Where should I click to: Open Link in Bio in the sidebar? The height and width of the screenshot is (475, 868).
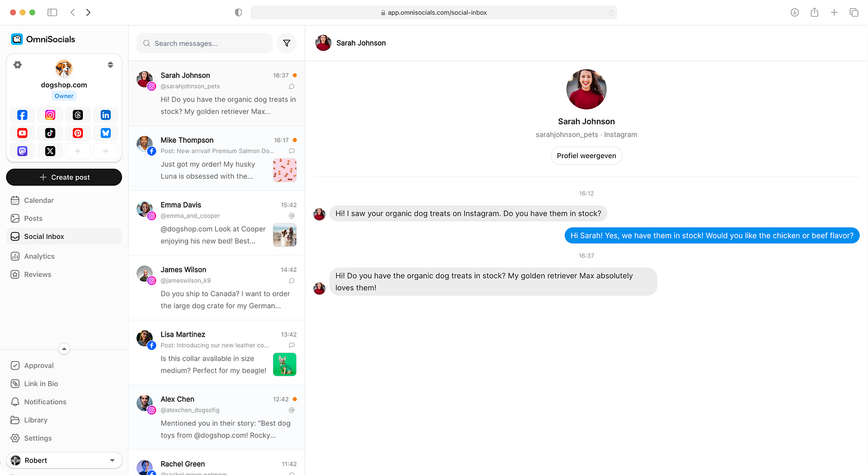click(64, 384)
